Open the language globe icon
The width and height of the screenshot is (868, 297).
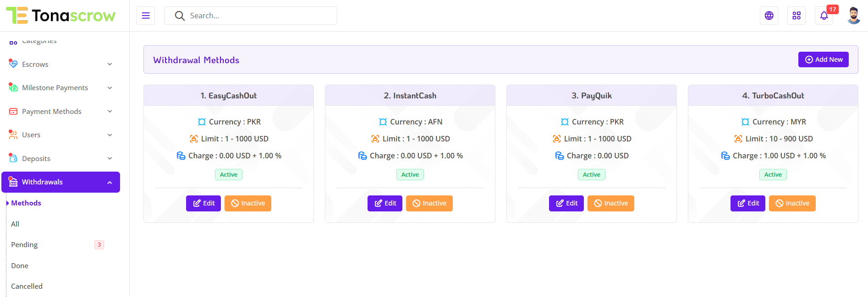pyautogui.click(x=769, y=16)
